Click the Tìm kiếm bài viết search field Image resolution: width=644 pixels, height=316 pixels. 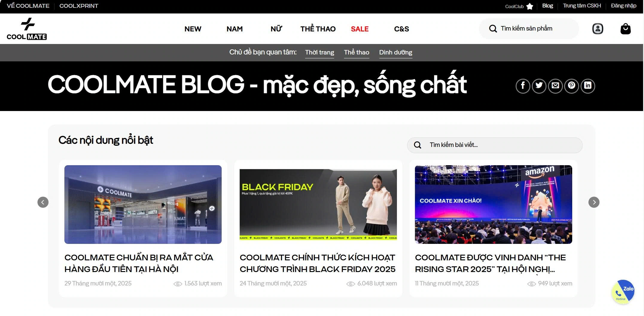pos(494,145)
